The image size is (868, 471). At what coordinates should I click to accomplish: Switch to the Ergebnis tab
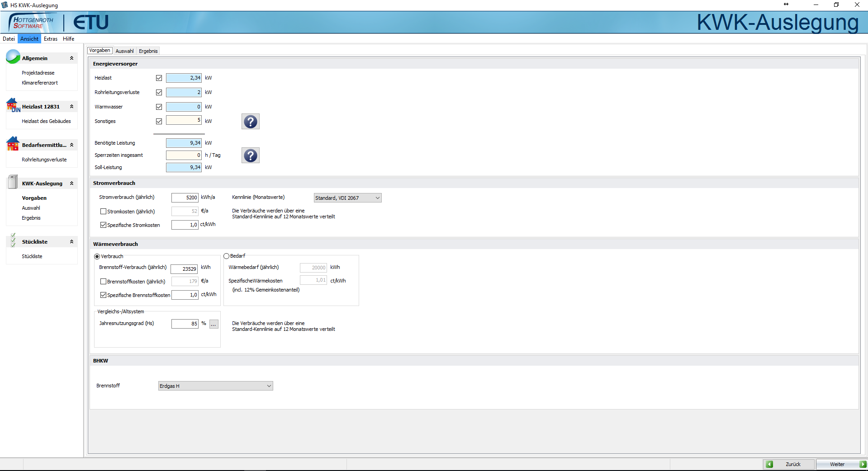[x=148, y=51]
